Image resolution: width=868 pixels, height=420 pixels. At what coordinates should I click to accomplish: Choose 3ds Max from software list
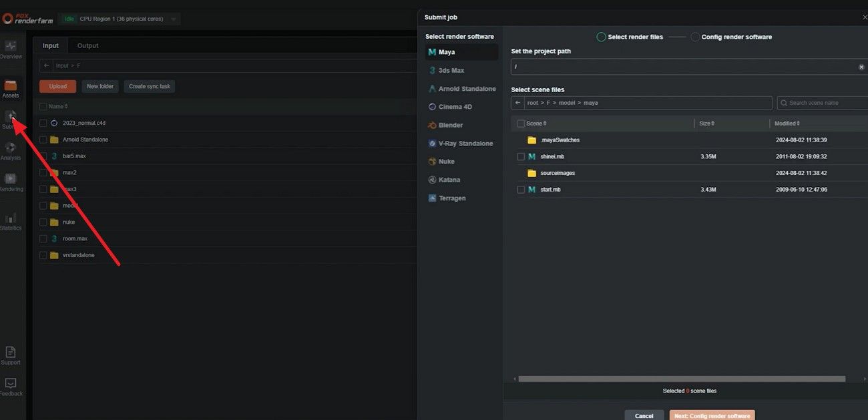(451, 70)
